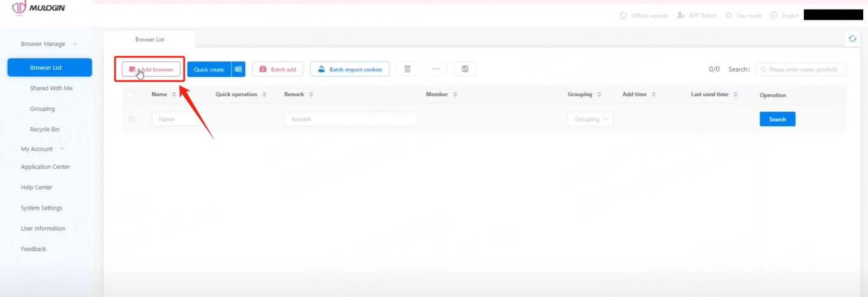
Task: Click the refresh icon at top right
Action: pyautogui.click(x=852, y=39)
